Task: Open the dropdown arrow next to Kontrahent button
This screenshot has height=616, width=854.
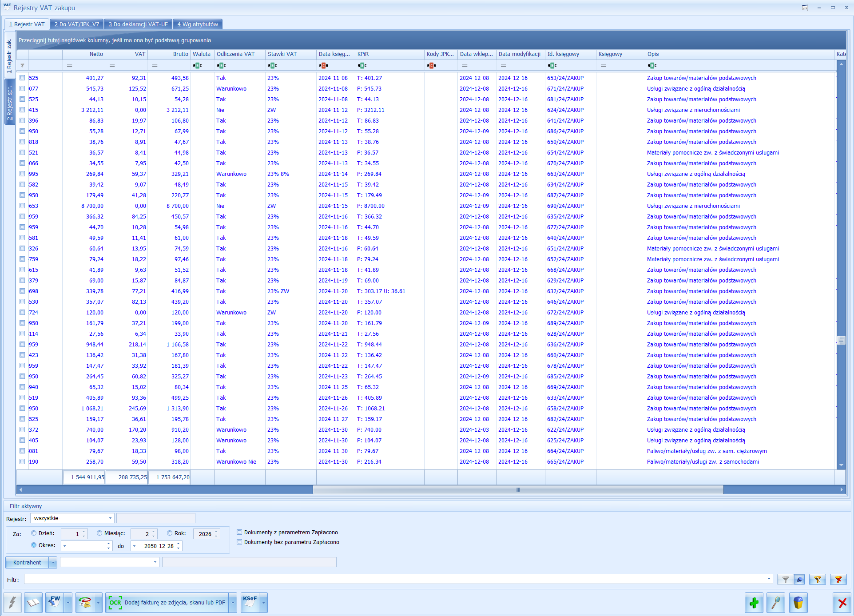Action: click(x=53, y=562)
